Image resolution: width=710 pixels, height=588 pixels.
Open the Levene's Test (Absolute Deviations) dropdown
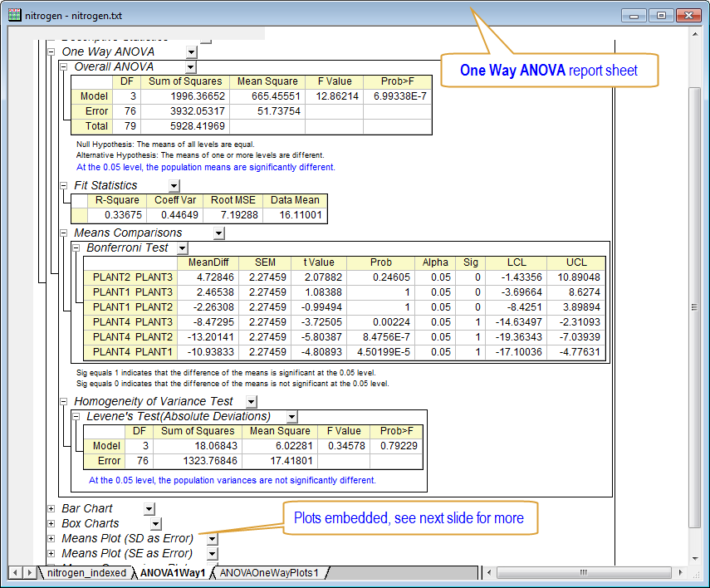(x=291, y=416)
